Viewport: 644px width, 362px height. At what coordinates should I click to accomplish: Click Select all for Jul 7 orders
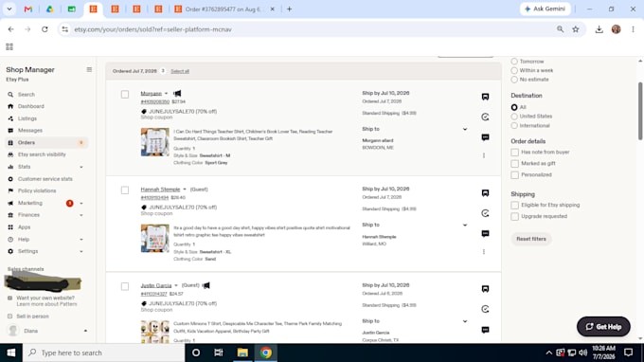pyautogui.click(x=180, y=71)
